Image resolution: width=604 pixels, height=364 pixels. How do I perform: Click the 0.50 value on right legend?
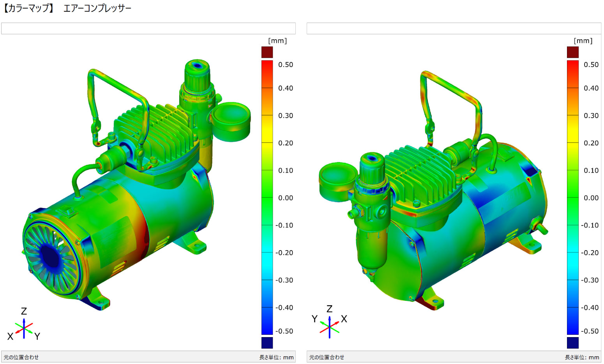click(x=591, y=65)
